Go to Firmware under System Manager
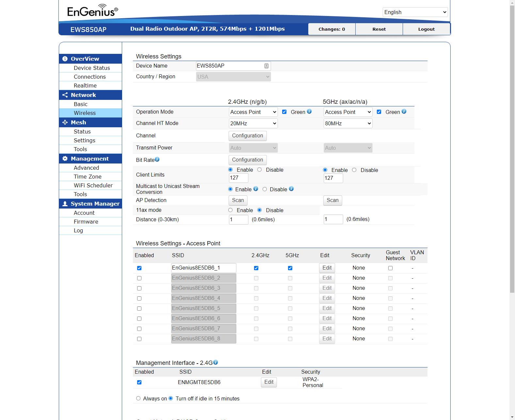 click(x=86, y=222)
